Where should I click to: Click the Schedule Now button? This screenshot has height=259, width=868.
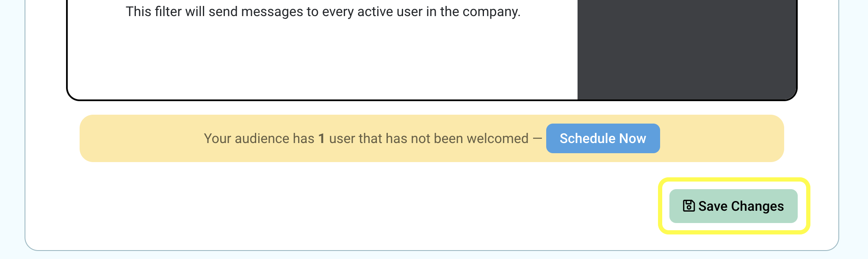603,138
